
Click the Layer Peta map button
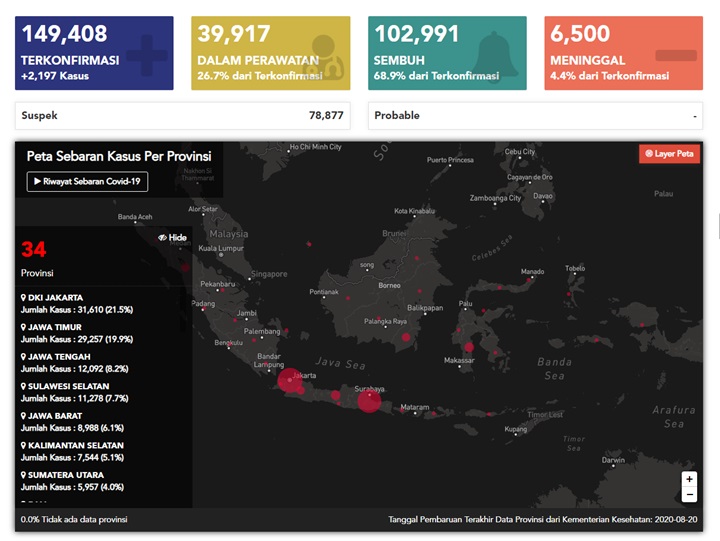(x=669, y=154)
